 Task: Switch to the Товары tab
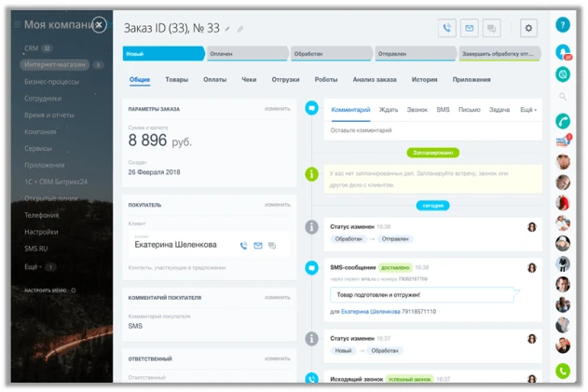176,80
